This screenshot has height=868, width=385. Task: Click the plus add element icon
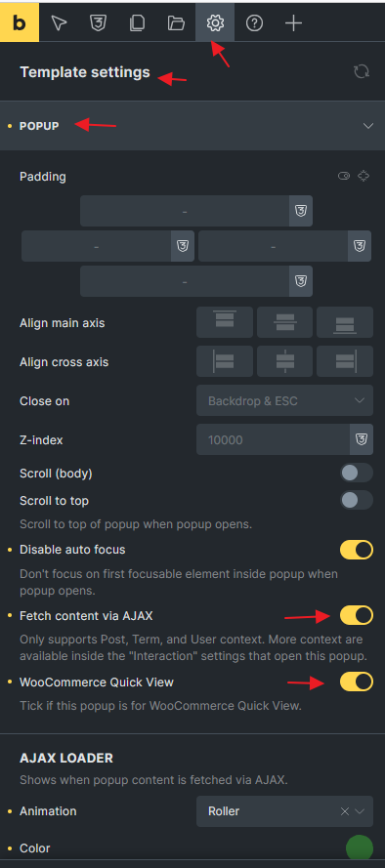point(293,22)
